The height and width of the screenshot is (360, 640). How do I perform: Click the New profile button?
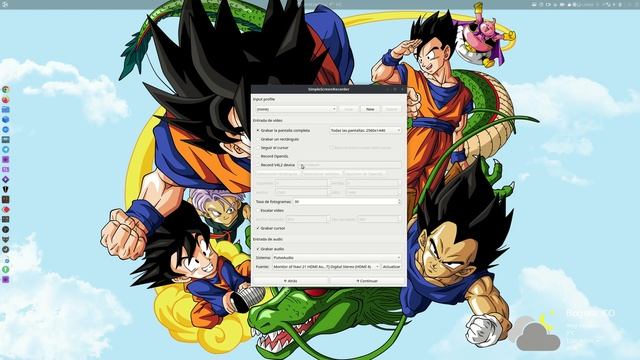(x=370, y=109)
